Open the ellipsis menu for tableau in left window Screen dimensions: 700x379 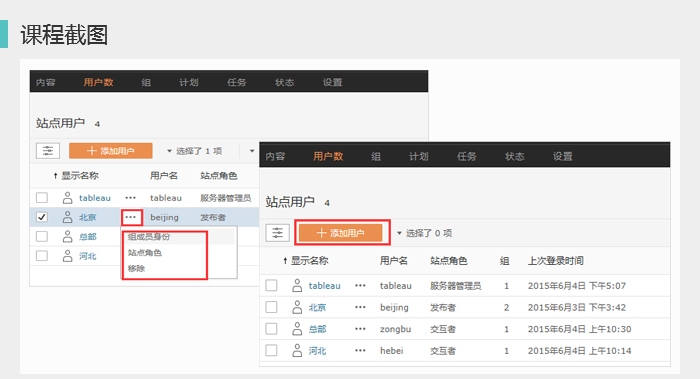click(x=130, y=198)
